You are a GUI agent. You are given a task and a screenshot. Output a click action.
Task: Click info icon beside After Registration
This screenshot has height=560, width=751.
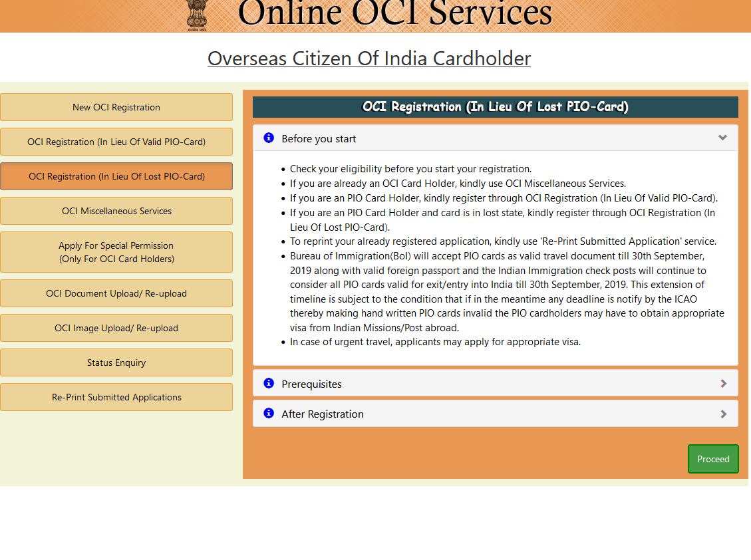(269, 413)
